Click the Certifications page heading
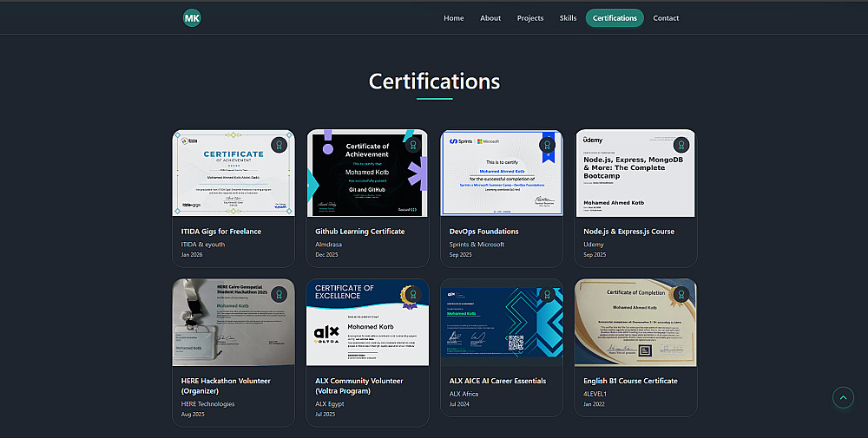This screenshot has height=438, width=868. [435, 82]
